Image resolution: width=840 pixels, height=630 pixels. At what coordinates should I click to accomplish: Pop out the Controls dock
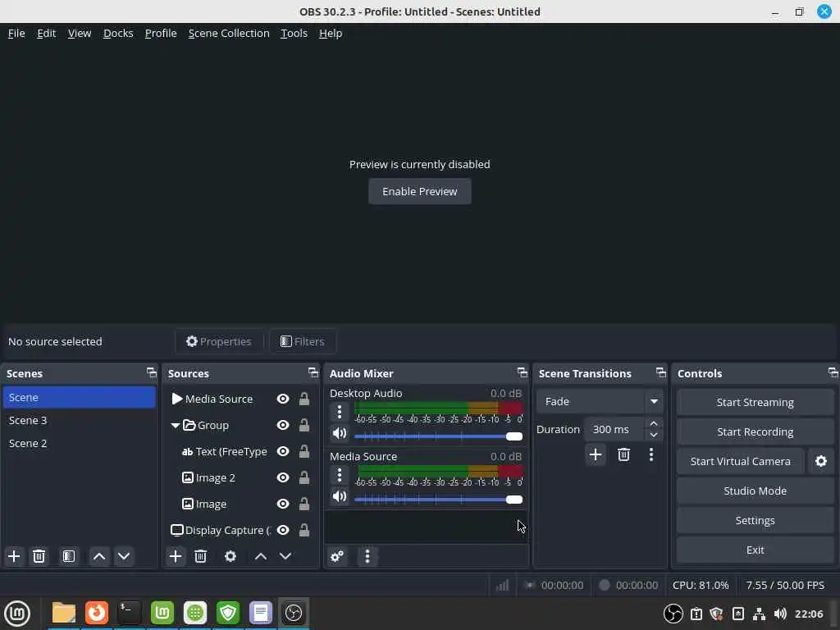pyautogui.click(x=833, y=372)
